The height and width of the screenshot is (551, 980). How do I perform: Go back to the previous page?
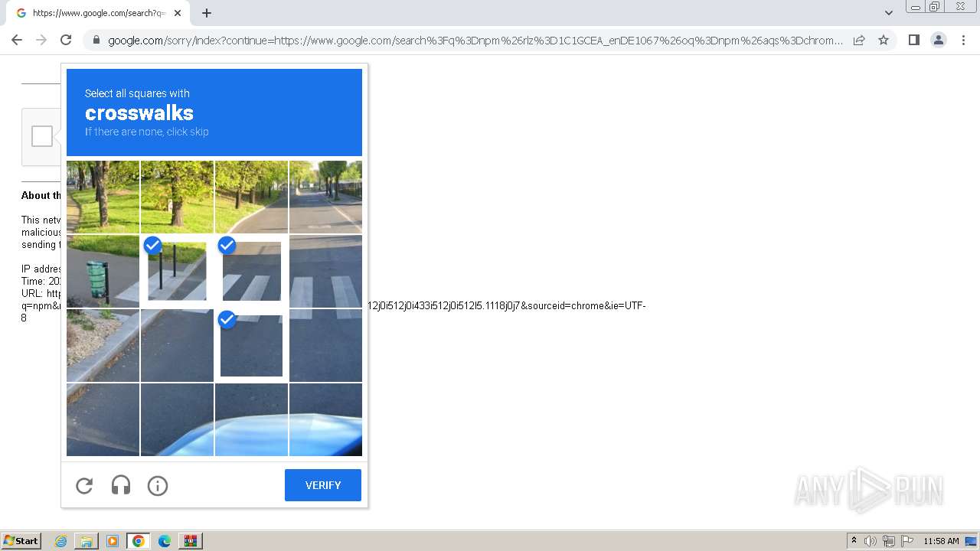pyautogui.click(x=17, y=40)
